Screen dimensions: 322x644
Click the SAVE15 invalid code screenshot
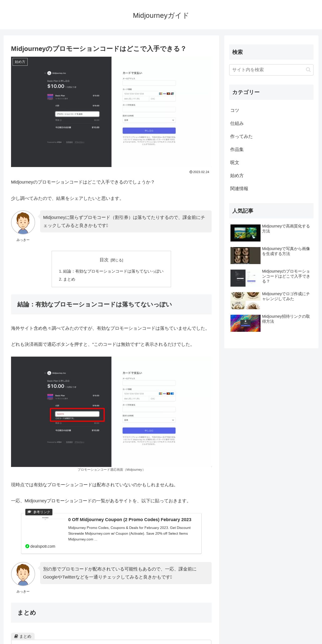point(111,412)
